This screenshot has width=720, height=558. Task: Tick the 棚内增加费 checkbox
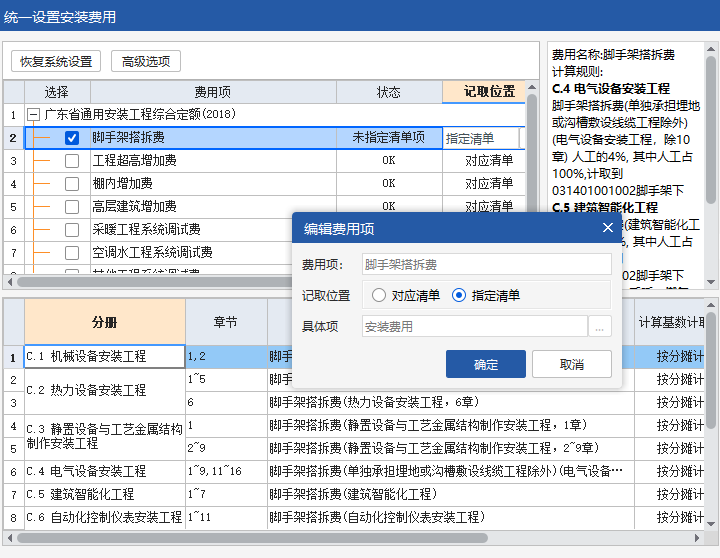point(72,184)
